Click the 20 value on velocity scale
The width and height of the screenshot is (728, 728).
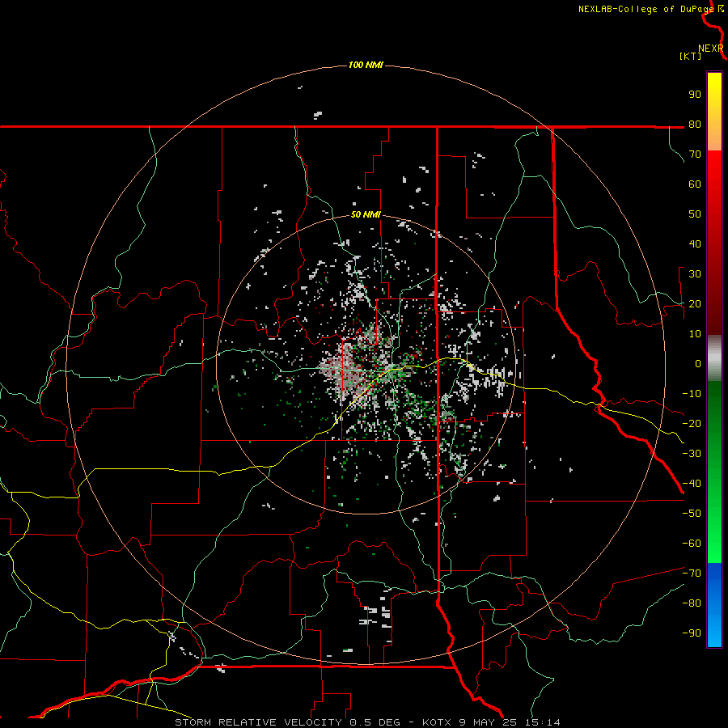point(695,304)
